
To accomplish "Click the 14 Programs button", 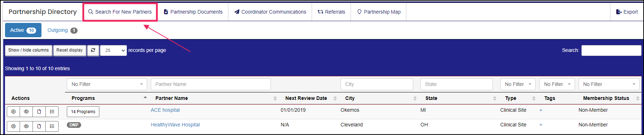I will coord(83,112).
